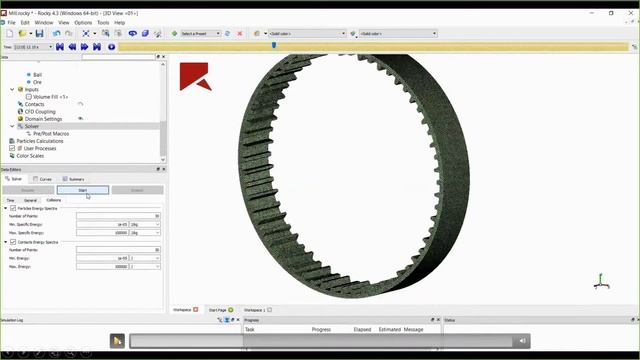640x360 pixels.
Task: Switch to the General sub-tab
Action: click(31, 200)
